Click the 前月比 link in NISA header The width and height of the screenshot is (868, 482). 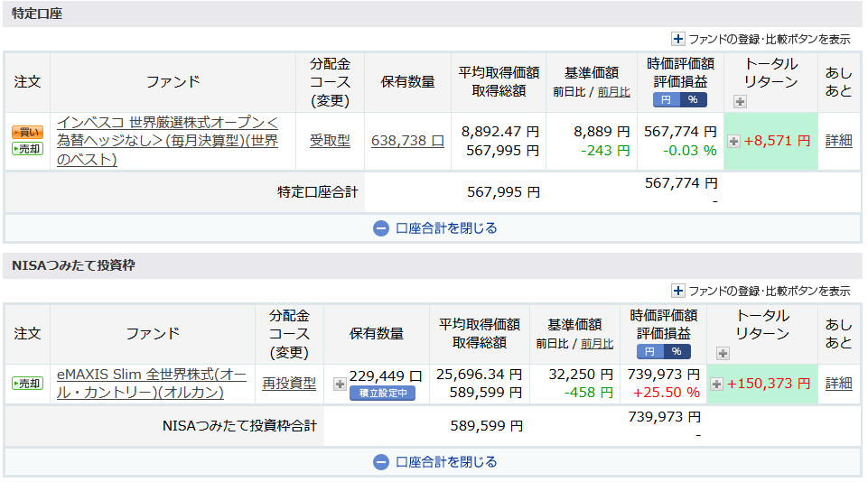pos(597,344)
